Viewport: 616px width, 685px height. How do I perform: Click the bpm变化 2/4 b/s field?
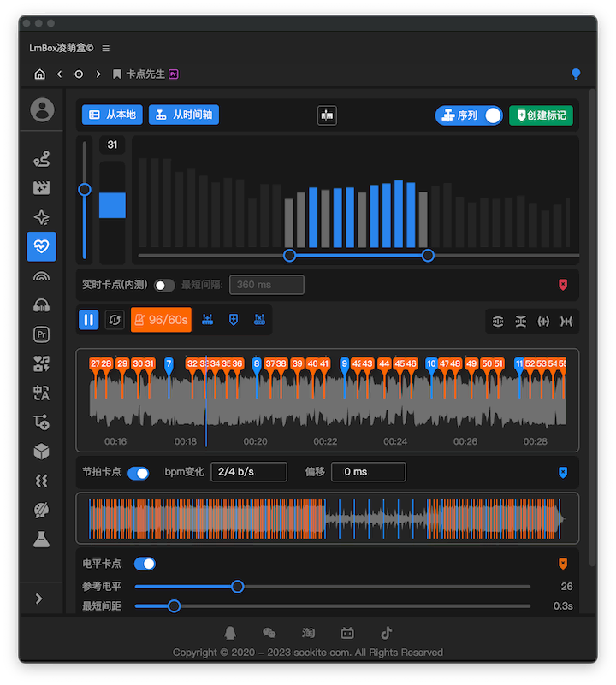click(249, 472)
